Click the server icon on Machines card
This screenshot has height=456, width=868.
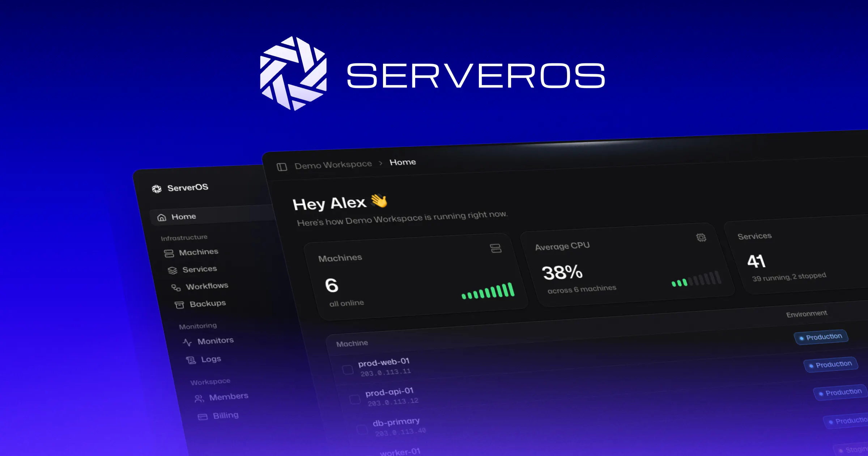tap(495, 248)
